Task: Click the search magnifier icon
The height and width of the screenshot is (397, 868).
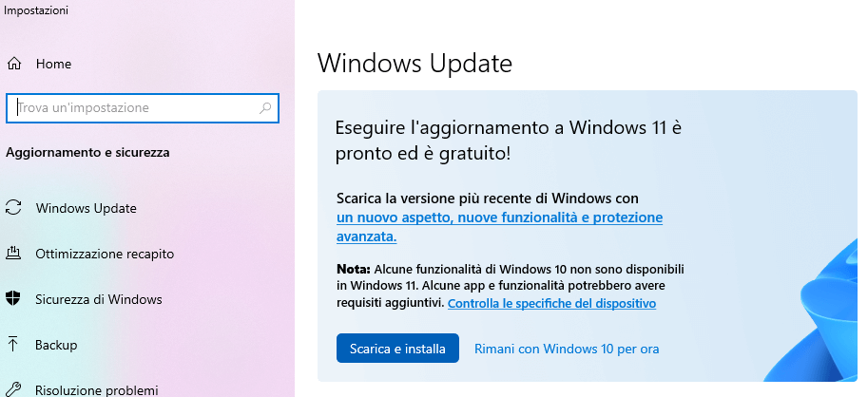Action: 266,108
